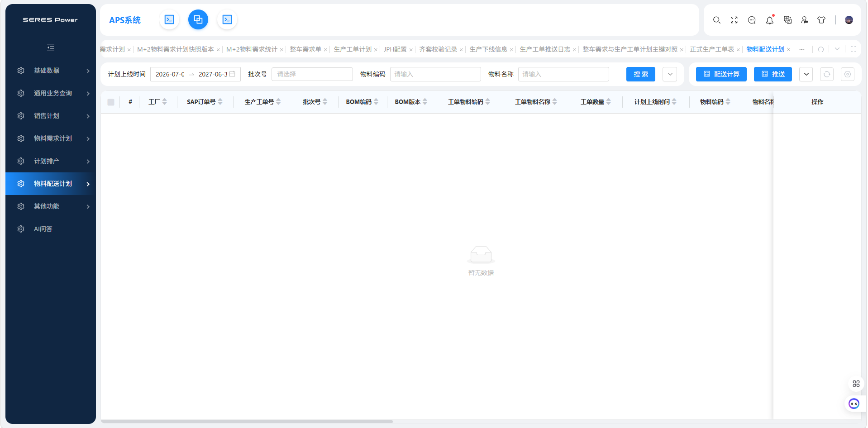Open the tab list chevron dropdown

(837, 49)
